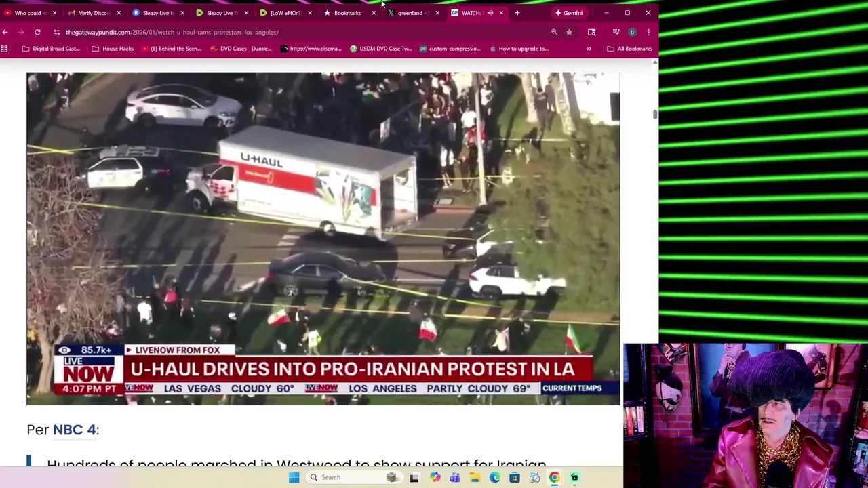Open Microsoft Teams on taskbar

(454, 477)
